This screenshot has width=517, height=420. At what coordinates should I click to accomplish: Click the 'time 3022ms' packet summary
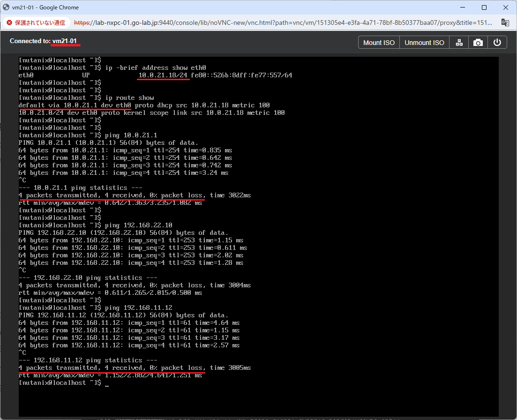click(231, 195)
